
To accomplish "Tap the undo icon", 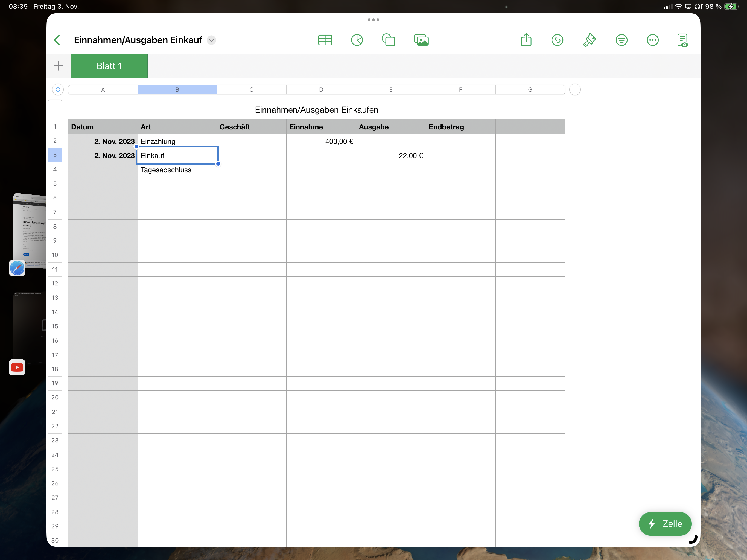I will click(557, 40).
